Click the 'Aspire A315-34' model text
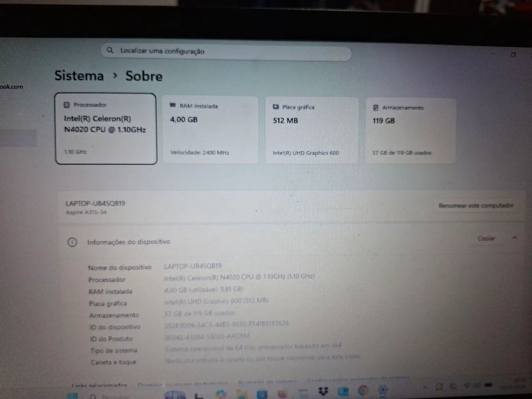 (86, 212)
